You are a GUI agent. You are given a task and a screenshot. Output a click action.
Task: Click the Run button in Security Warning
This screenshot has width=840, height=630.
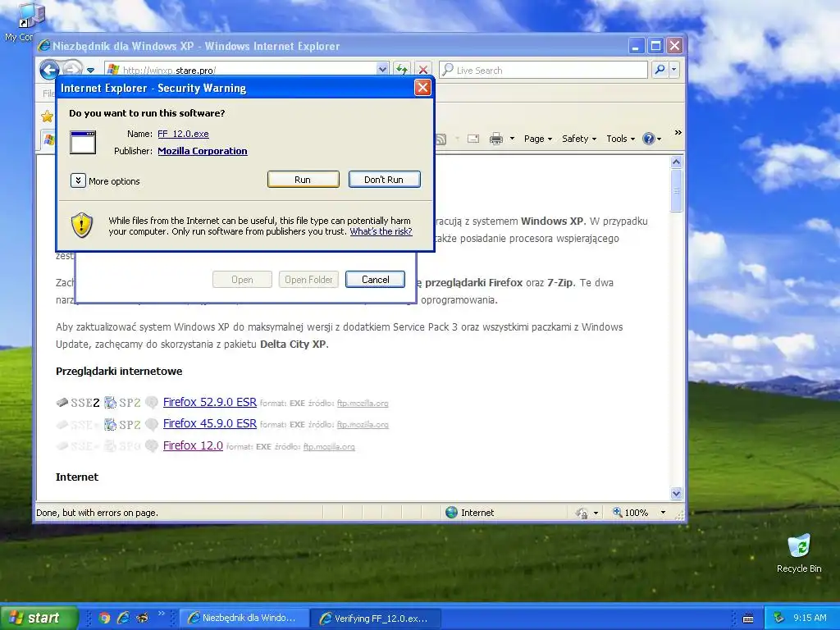303,180
